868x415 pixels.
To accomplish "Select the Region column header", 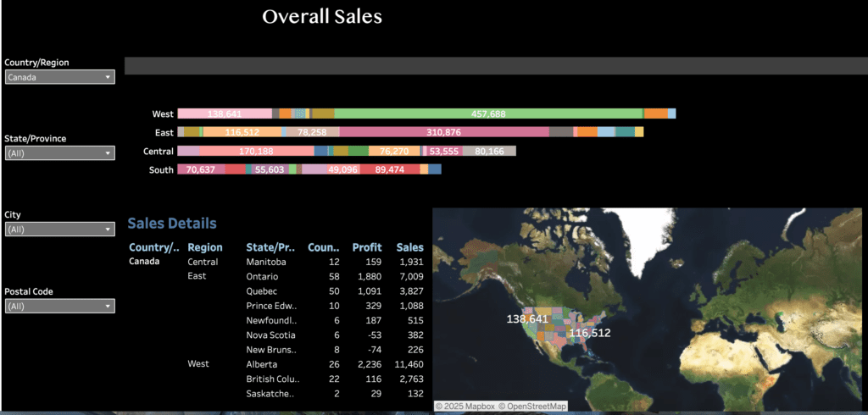I will click(x=204, y=247).
